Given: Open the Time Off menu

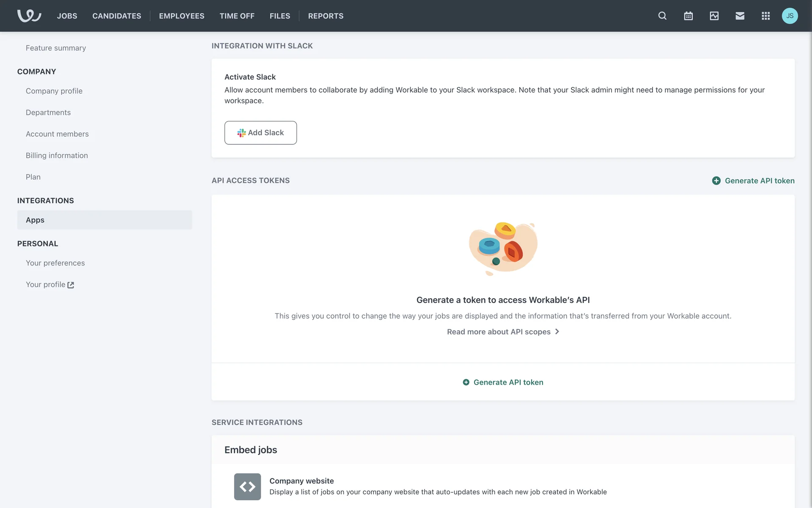Looking at the screenshot, I should click(237, 16).
